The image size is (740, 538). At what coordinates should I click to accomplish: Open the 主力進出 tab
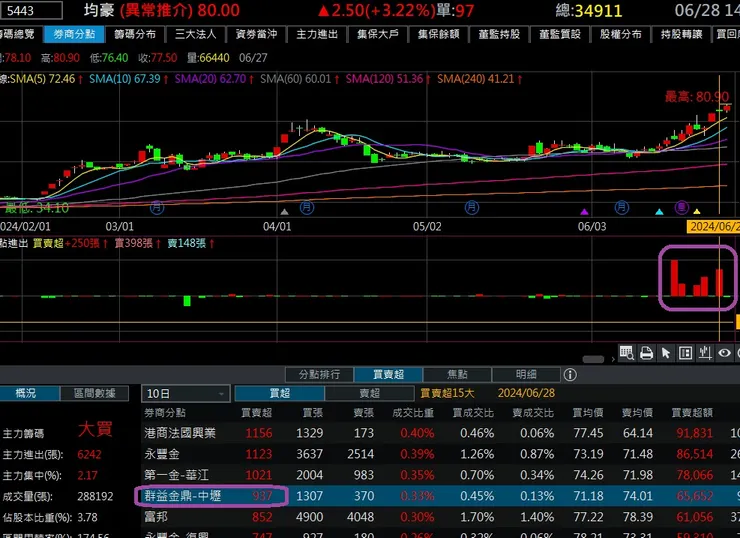(317, 34)
